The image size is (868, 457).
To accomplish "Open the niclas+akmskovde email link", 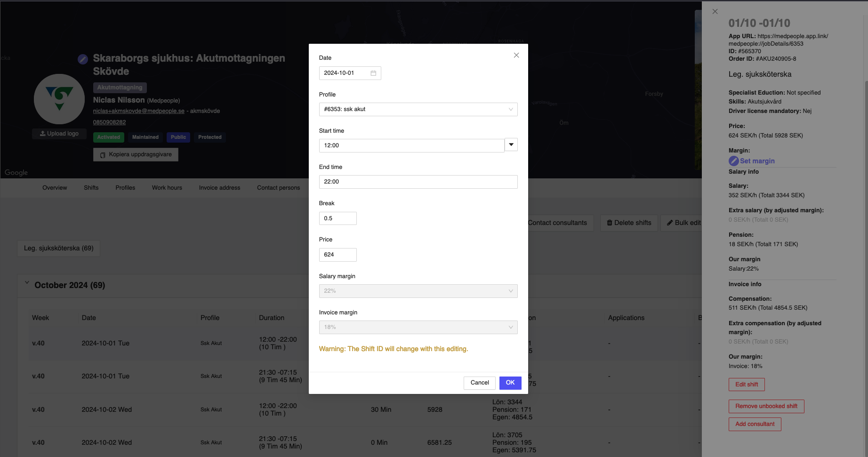I will pos(138,111).
